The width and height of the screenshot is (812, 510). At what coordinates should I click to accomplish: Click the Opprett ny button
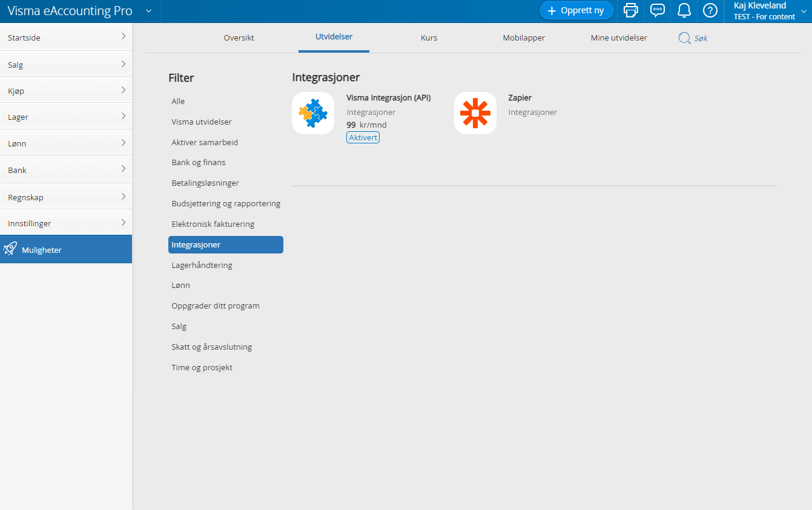[576, 10]
